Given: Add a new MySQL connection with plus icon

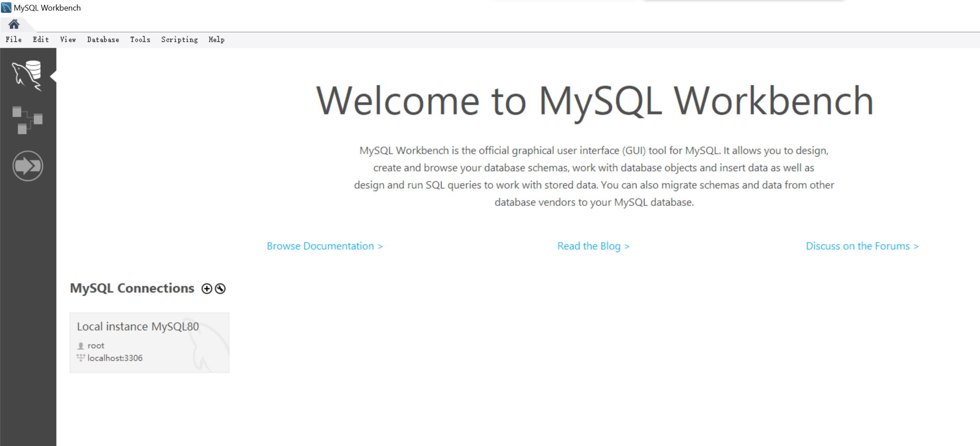Looking at the screenshot, I should pyautogui.click(x=206, y=289).
